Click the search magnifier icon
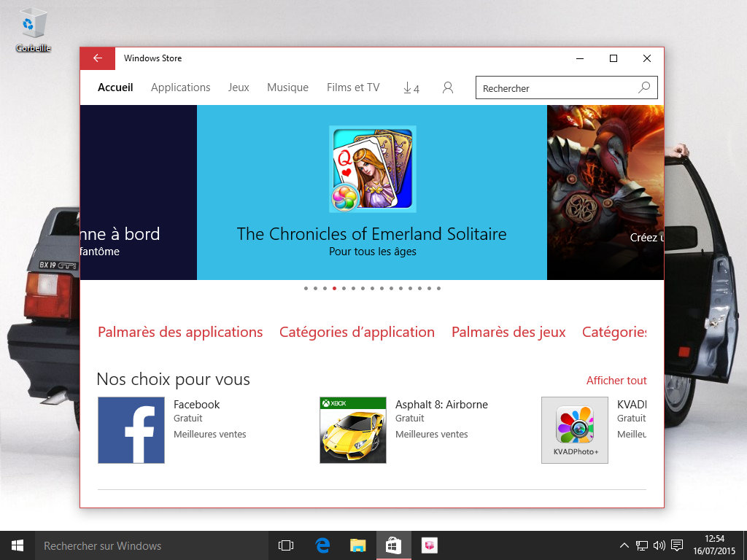The image size is (747, 560). (644, 87)
